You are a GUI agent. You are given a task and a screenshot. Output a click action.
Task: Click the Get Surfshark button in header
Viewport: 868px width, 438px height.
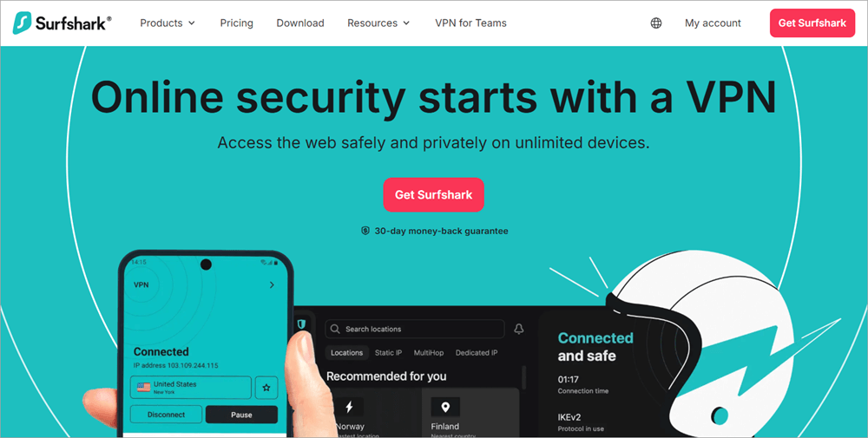coord(812,23)
